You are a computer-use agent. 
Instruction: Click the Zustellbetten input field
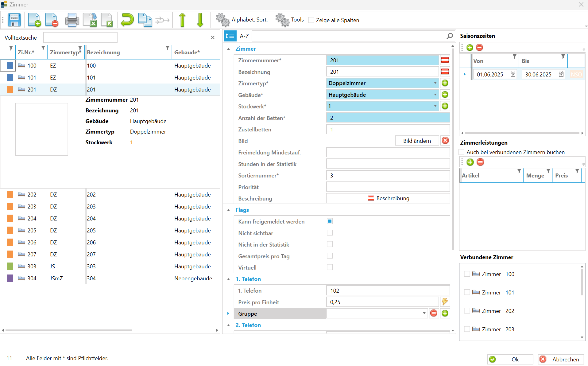pos(388,129)
